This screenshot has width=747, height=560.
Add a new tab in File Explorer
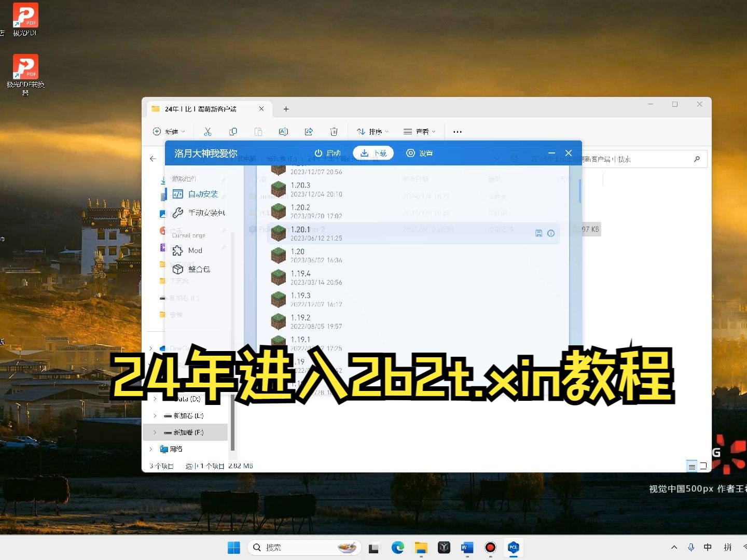tap(286, 109)
